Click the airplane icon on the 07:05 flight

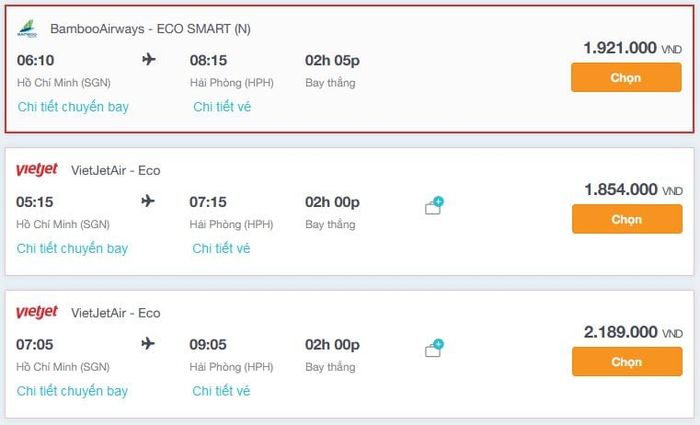(149, 344)
